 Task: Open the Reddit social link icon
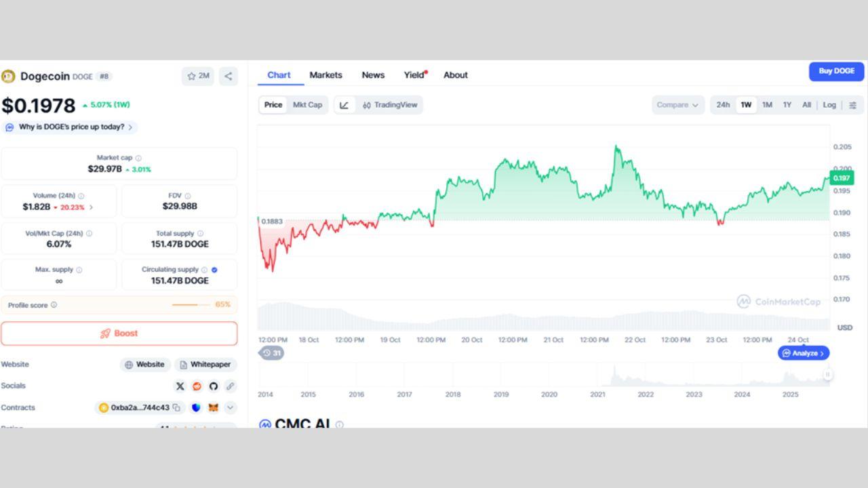[197, 386]
